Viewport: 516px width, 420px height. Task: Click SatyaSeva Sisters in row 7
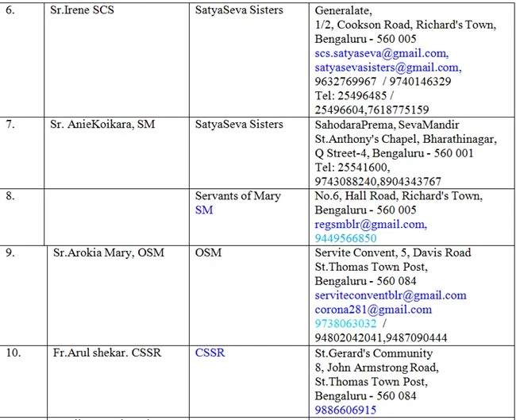pyautogui.click(x=239, y=125)
